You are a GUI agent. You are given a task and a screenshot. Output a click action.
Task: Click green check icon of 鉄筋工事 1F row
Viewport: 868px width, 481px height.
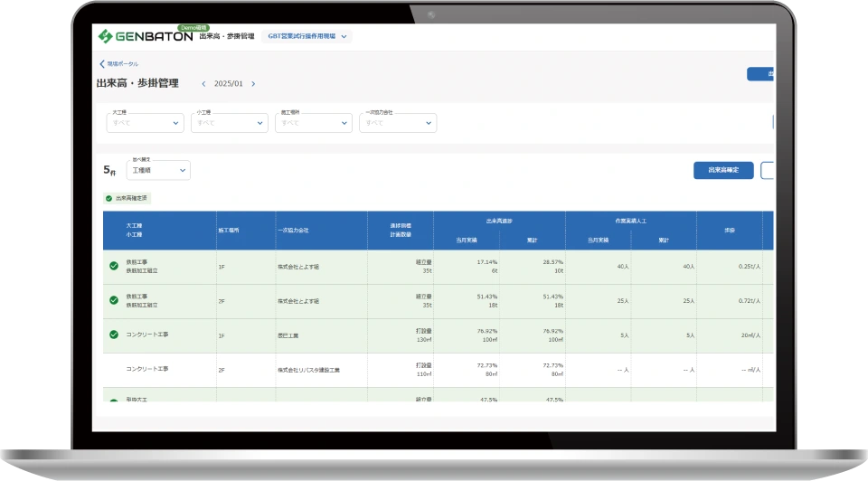(114, 266)
